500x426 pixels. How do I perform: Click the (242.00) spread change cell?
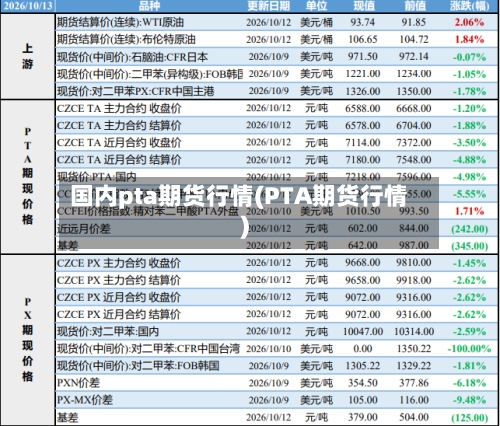click(469, 229)
